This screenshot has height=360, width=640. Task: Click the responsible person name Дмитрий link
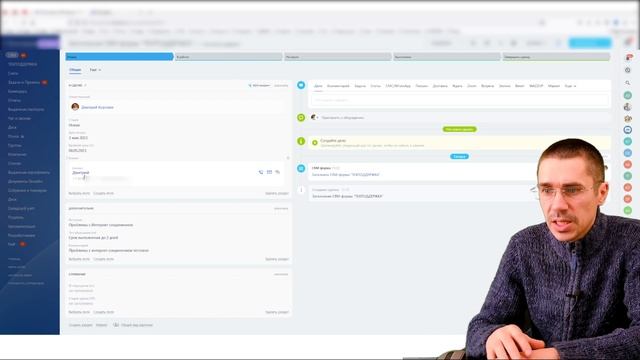pos(97,107)
